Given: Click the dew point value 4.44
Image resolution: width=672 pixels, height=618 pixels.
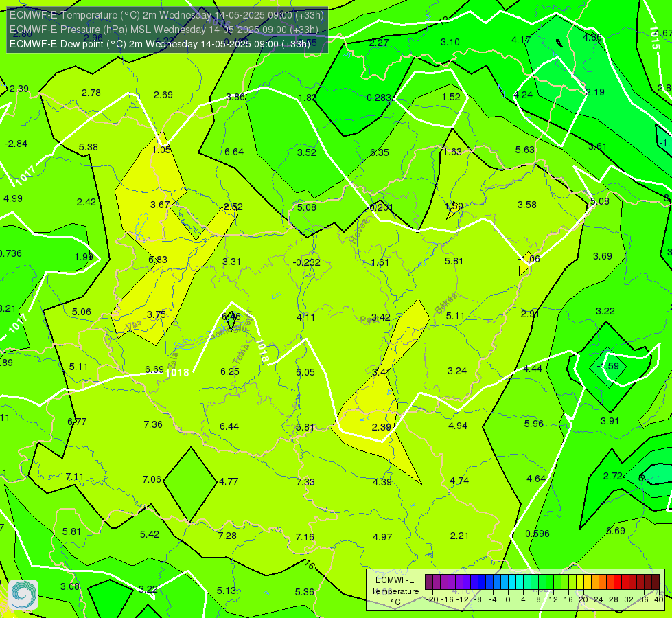Looking at the screenshot, I should point(532,369).
